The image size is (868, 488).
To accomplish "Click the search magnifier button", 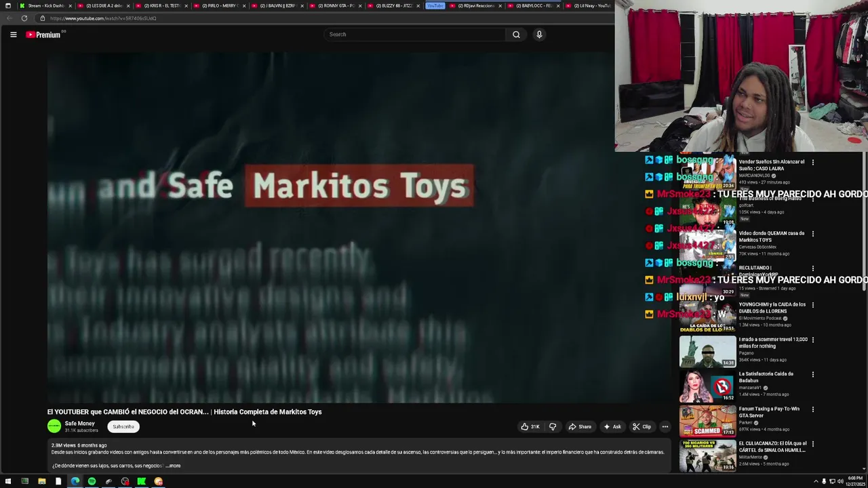I will coord(516,35).
